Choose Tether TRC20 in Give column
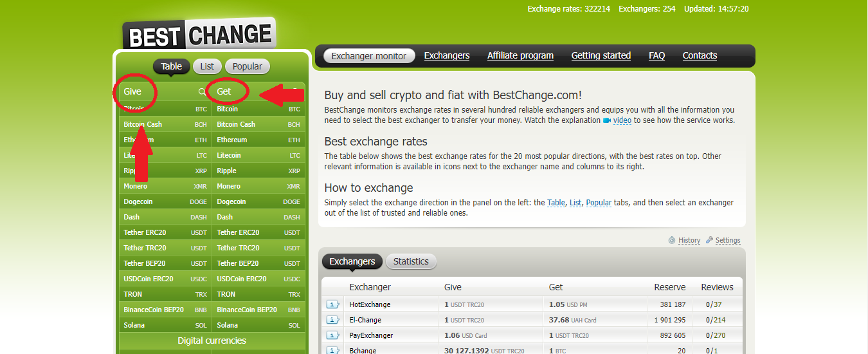The width and height of the screenshot is (868, 354). click(x=145, y=248)
